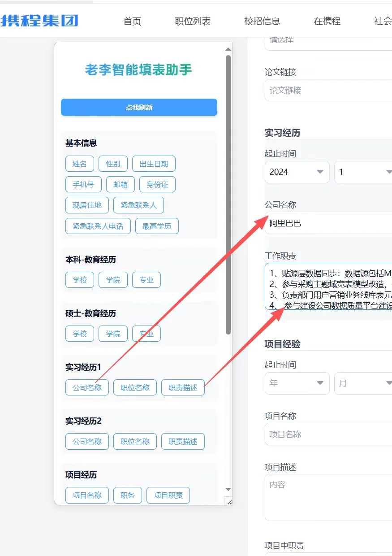Screen dimensions: 392x556
Task: Click 专业 under 本科-教育经历
Action: (146, 280)
